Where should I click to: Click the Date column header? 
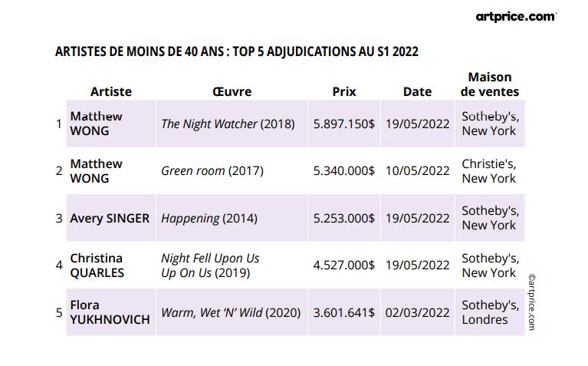[x=417, y=91]
